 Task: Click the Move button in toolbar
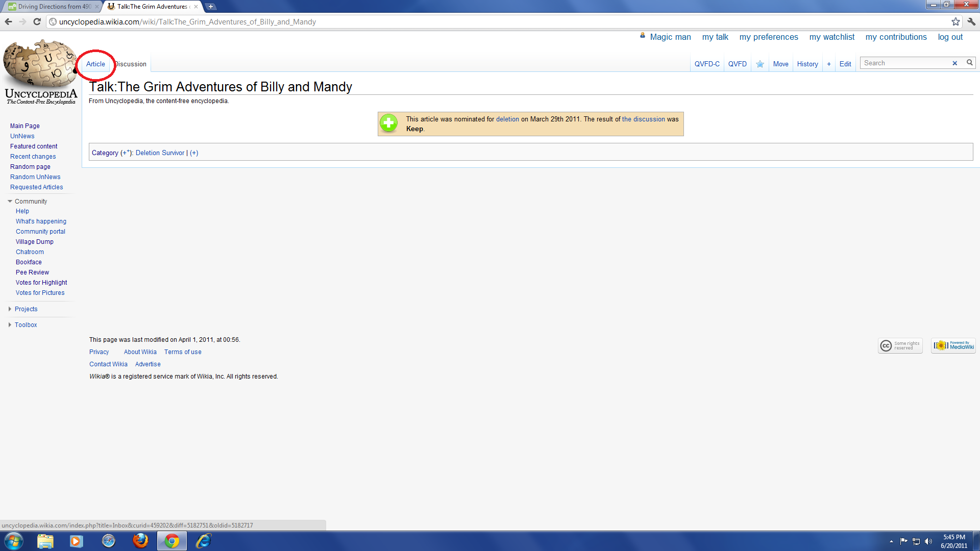780,63
